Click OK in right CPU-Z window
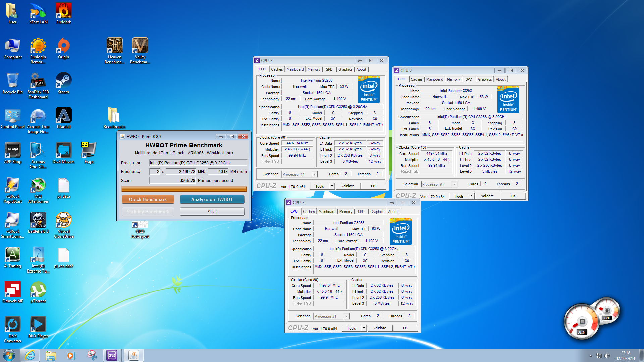This screenshot has width=644, height=362. (x=513, y=196)
